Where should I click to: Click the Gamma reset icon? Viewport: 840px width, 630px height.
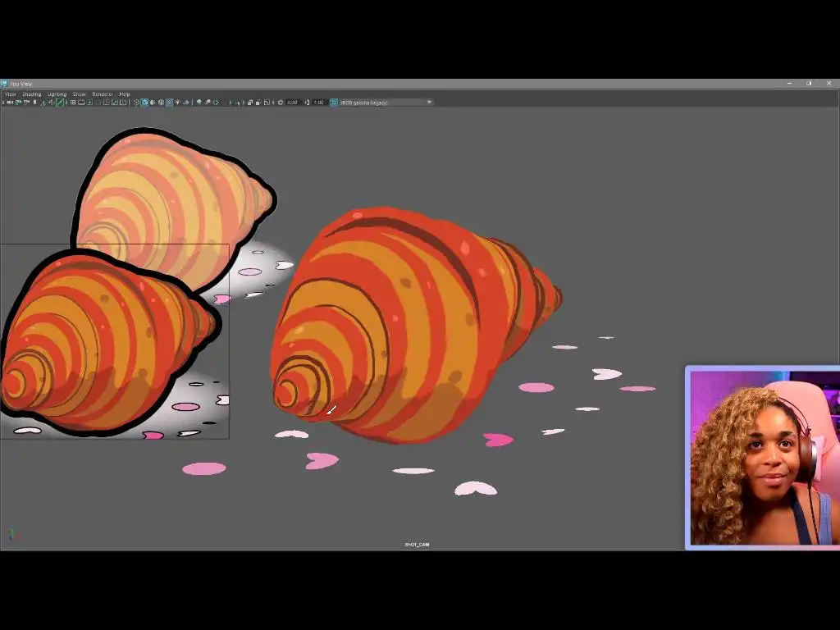tap(308, 102)
